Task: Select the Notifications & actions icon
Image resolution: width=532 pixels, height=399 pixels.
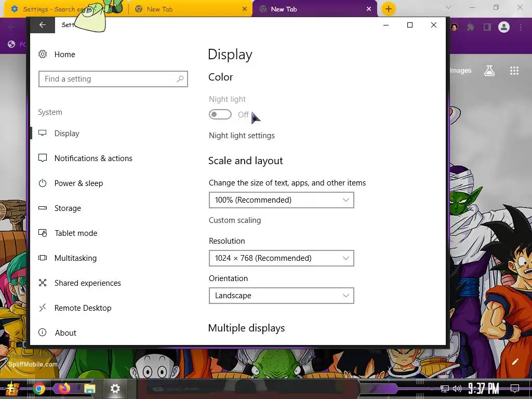Action: 43,158
